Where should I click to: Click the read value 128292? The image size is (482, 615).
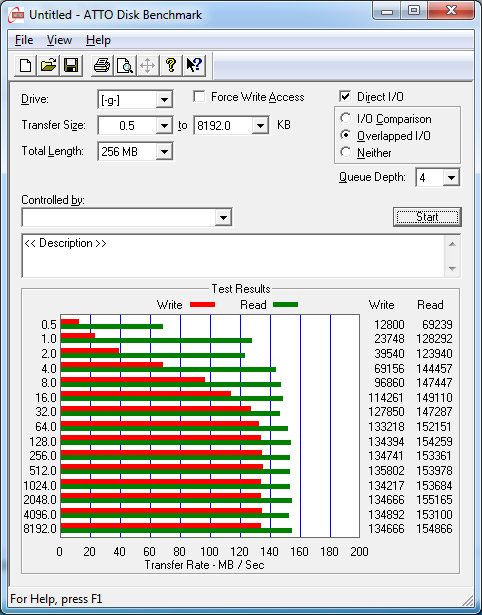pyautogui.click(x=434, y=339)
